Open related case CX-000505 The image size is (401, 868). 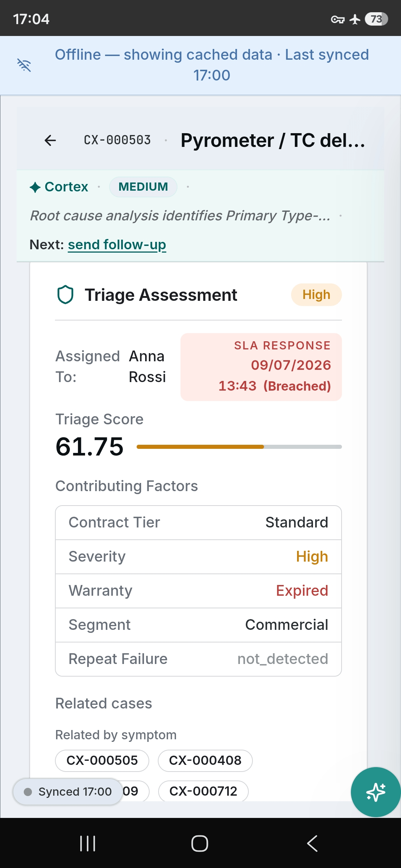[102, 760]
